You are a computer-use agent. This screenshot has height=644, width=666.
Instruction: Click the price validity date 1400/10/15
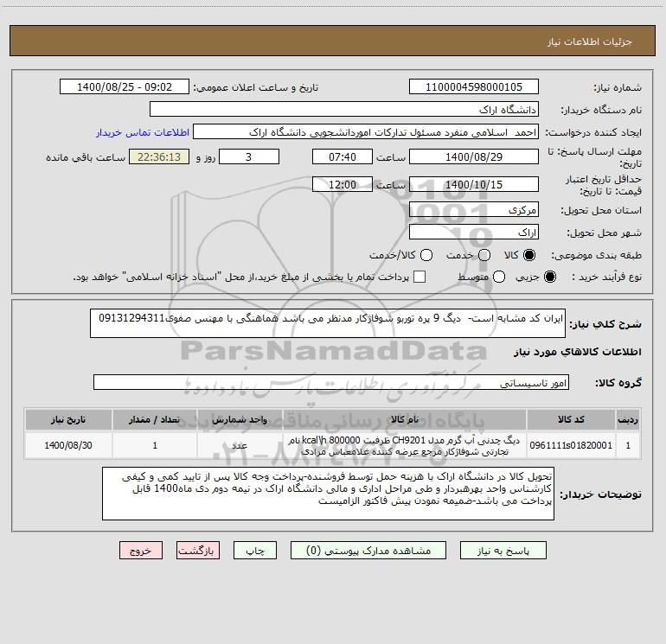click(474, 184)
